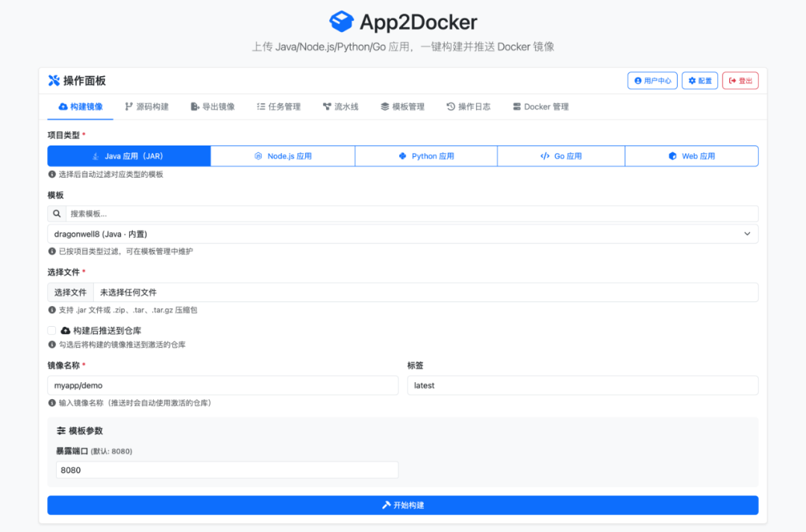This screenshot has width=806, height=532.
Task: Click the magnifier icon in the template search box
Action: (x=57, y=213)
